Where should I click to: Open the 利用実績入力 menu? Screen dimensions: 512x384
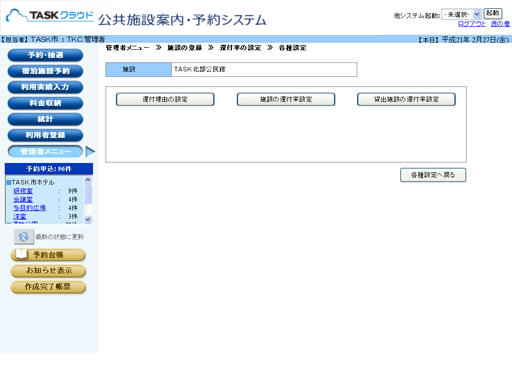point(45,87)
